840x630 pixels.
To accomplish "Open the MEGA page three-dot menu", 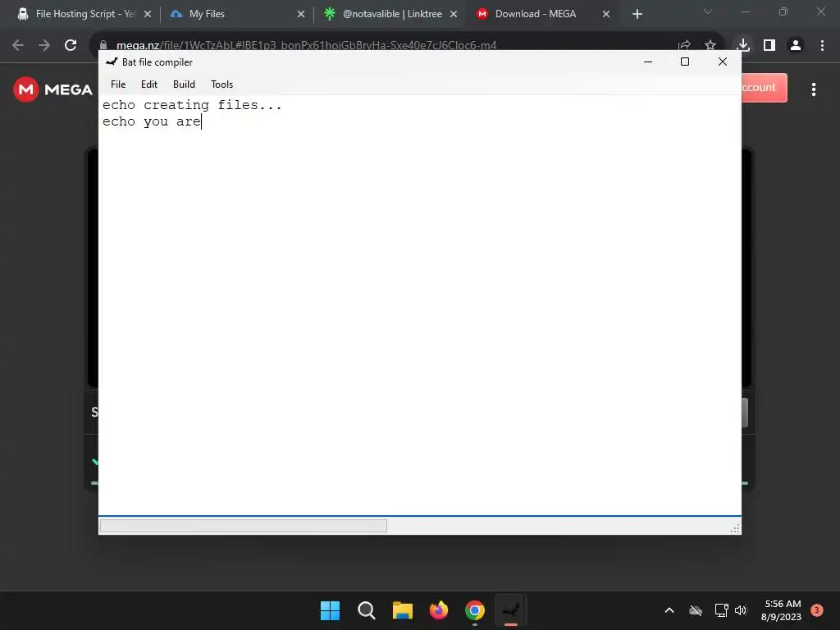I will 813,89.
